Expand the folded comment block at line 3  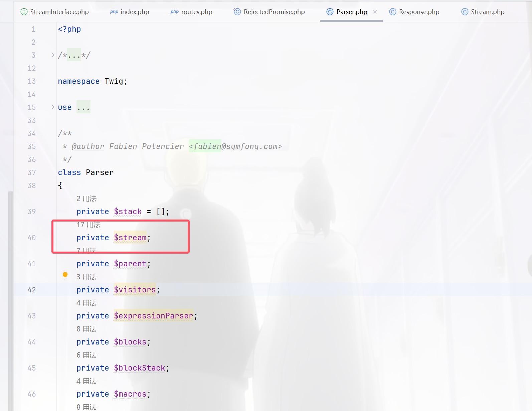(x=53, y=55)
